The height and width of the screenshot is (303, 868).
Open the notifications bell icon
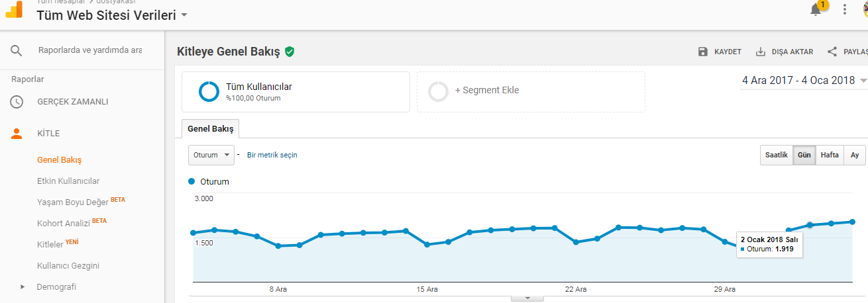tap(816, 10)
